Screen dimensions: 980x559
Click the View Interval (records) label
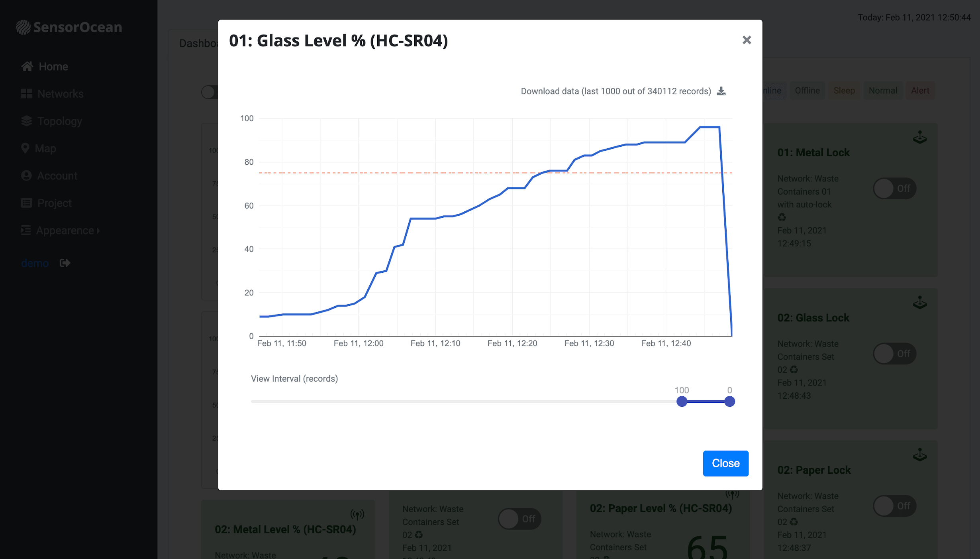pos(294,379)
